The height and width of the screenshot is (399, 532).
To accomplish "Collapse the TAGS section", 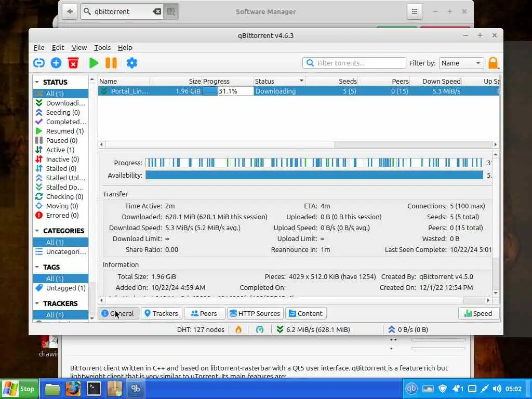I will coord(37,267).
